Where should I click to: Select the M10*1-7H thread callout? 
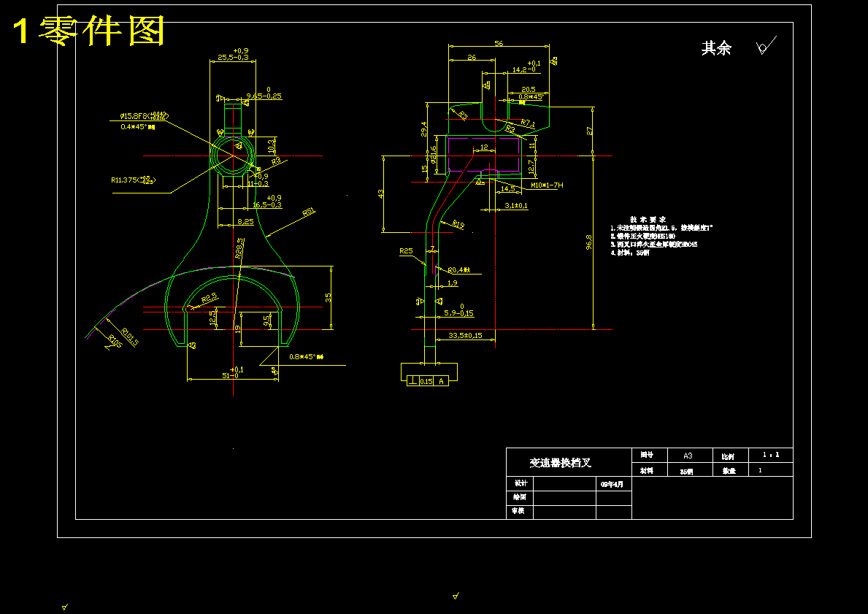point(547,185)
